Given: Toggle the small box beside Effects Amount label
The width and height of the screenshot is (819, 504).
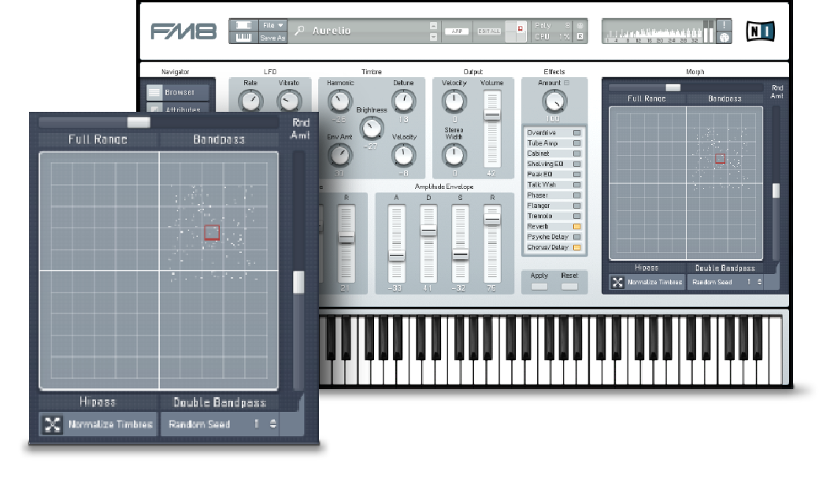Looking at the screenshot, I should coord(567,83).
